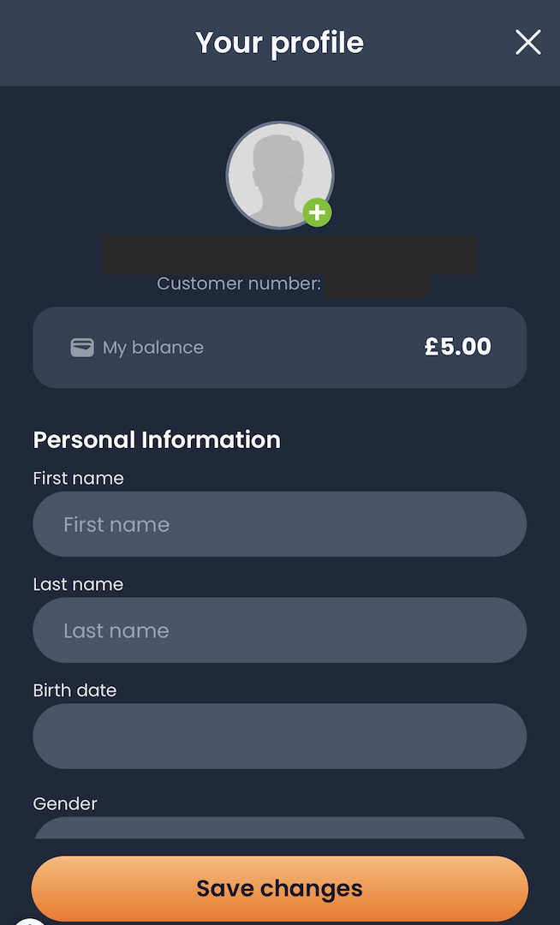The width and height of the screenshot is (560, 925).
Task: Click the £5.00 balance amount
Action: 457,346
